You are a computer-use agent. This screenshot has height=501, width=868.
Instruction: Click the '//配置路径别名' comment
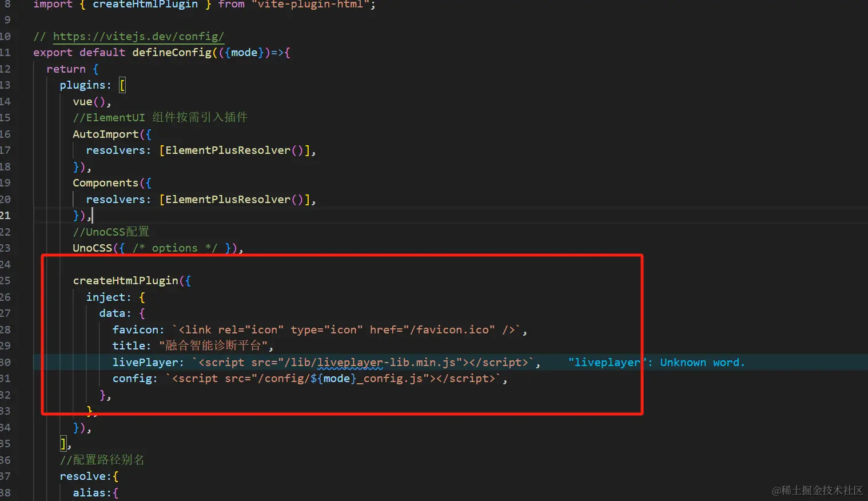[x=102, y=460]
